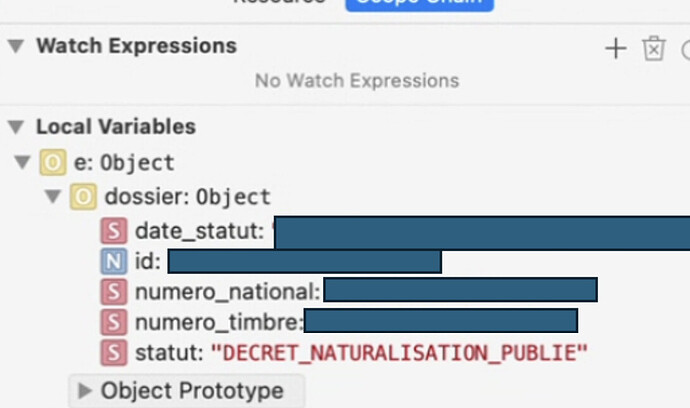Collapse the Local Variables section
The image size is (690, 408).
click(x=16, y=127)
